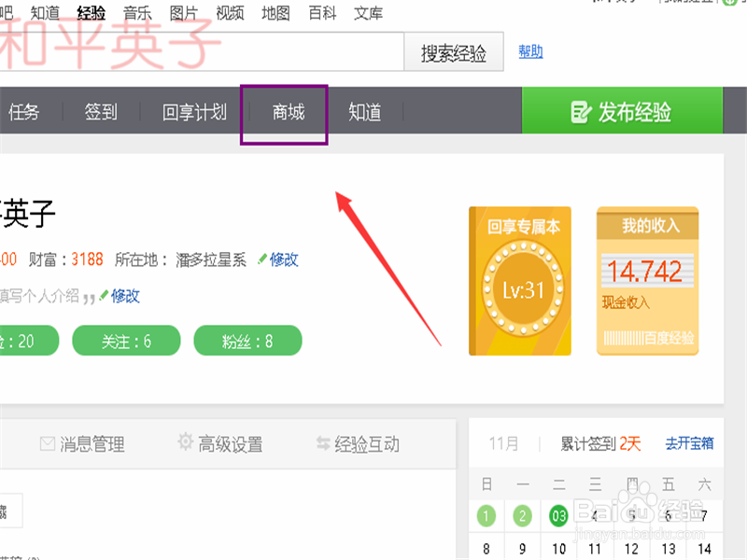Click calendar date 14
The image size is (747, 560).
pyautogui.click(x=705, y=549)
